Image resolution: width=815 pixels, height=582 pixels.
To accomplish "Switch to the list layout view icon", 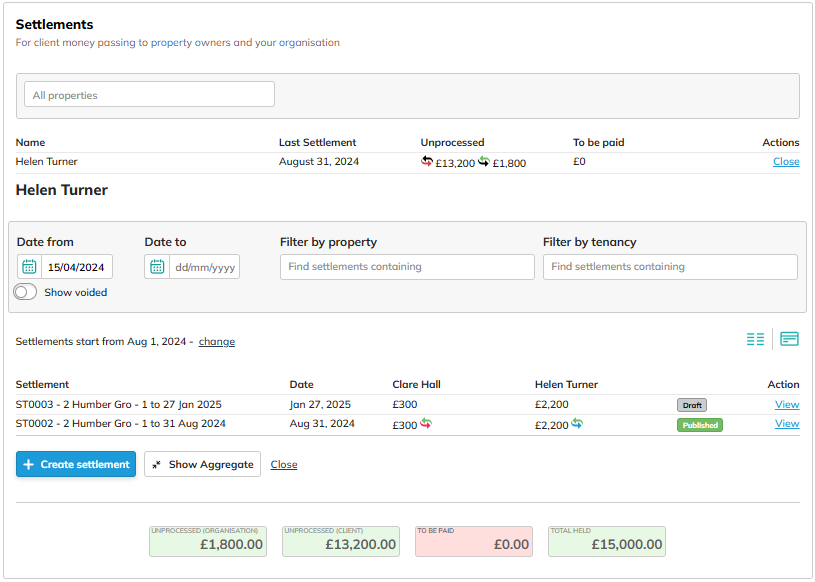I will click(755, 339).
